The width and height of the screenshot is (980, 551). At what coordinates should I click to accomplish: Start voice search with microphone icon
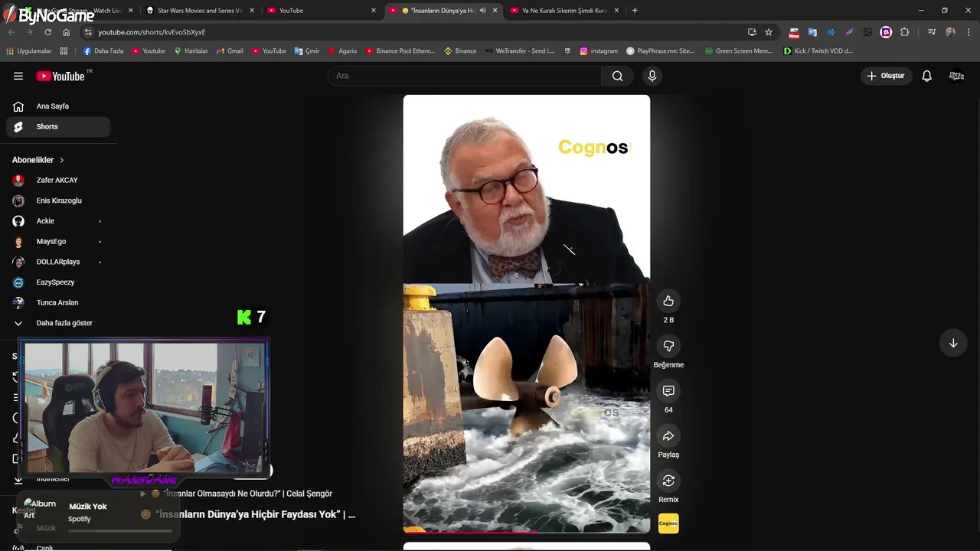point(652,76)
